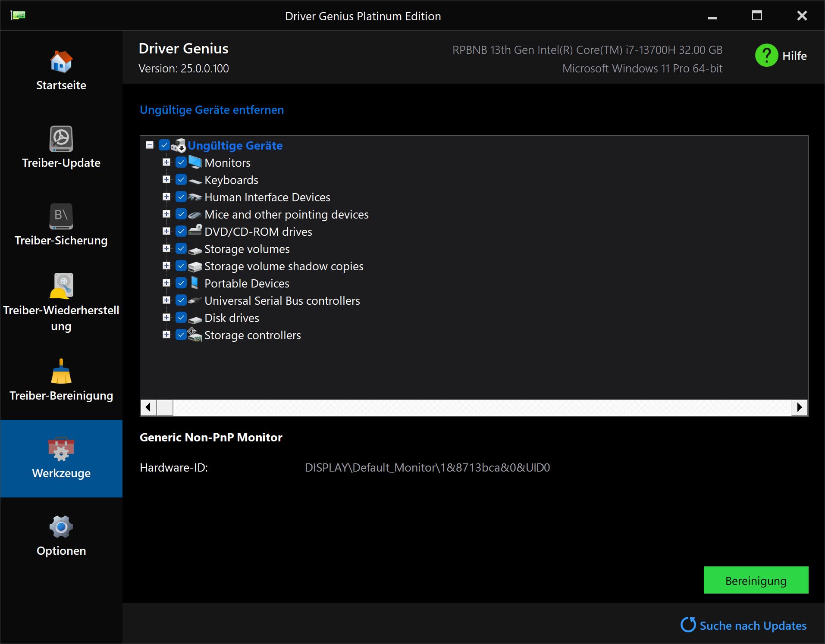Screen dimensions: 825x644
Task: Click the refresh icon beside Suche nach Updates
Action: pyautogui.click(x=688, y=625)
